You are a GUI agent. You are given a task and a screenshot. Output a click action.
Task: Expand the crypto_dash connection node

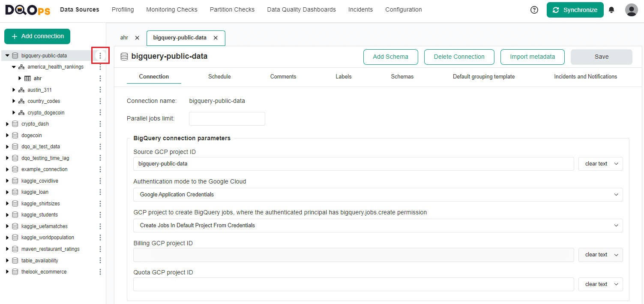pyautogui.click(x=7, y=124)
